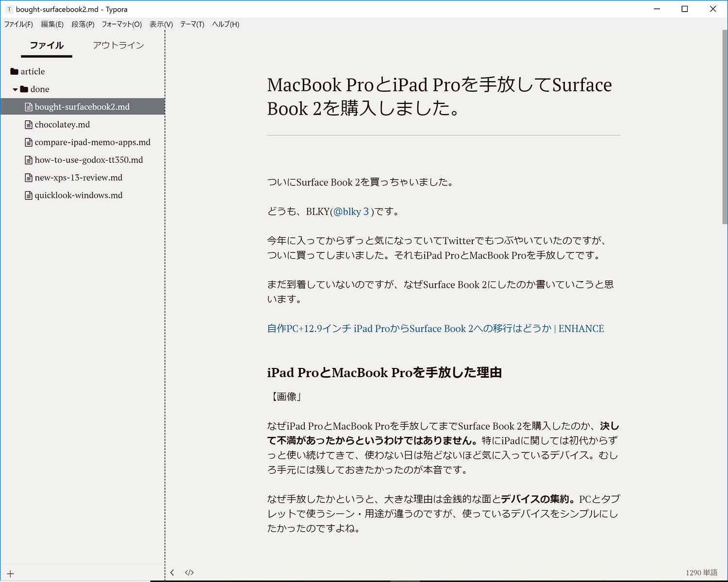
Task: Follow the @blky 3 Twitter link
Action: 351,212
